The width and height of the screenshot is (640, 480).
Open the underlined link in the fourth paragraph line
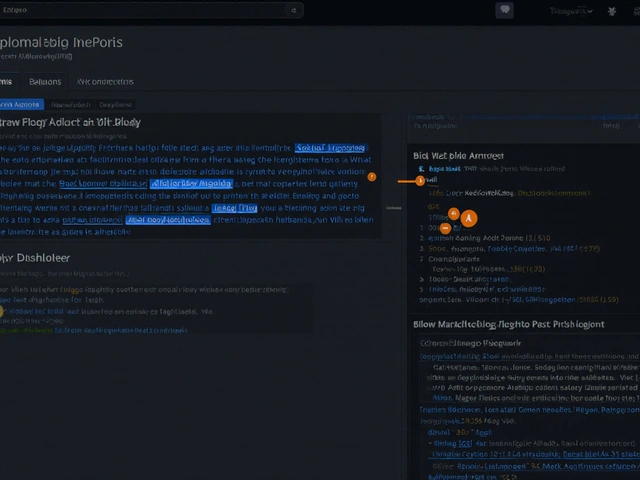pos(103,184)
